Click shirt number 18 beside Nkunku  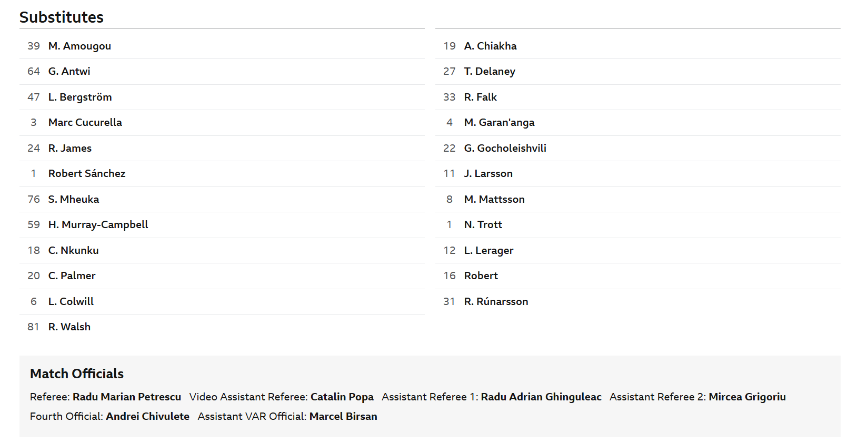(x=34, y=250)
